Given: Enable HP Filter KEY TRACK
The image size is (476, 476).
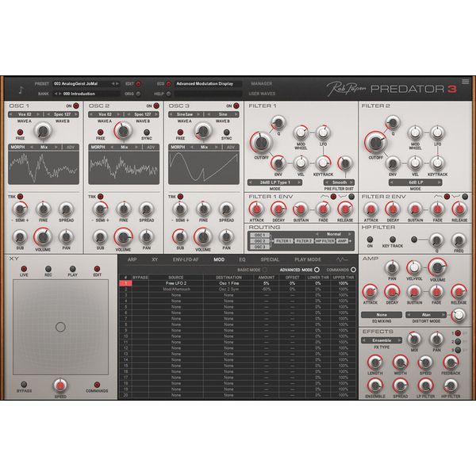Looking at the screenshot, I should tap(393, 240).
